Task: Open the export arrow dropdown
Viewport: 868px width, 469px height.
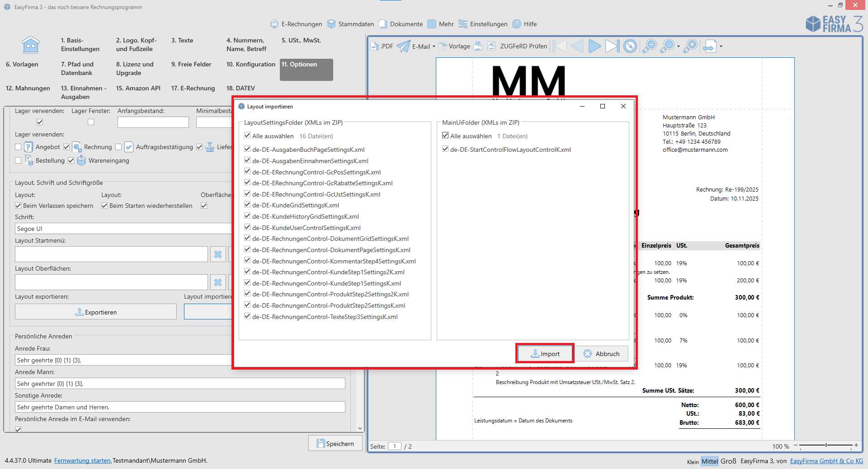Action: point(721,47)
